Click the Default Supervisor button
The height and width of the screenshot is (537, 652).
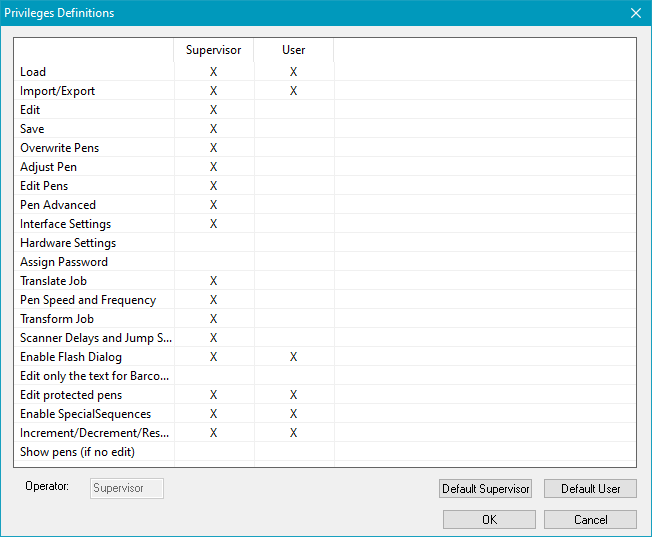(485, 489)
